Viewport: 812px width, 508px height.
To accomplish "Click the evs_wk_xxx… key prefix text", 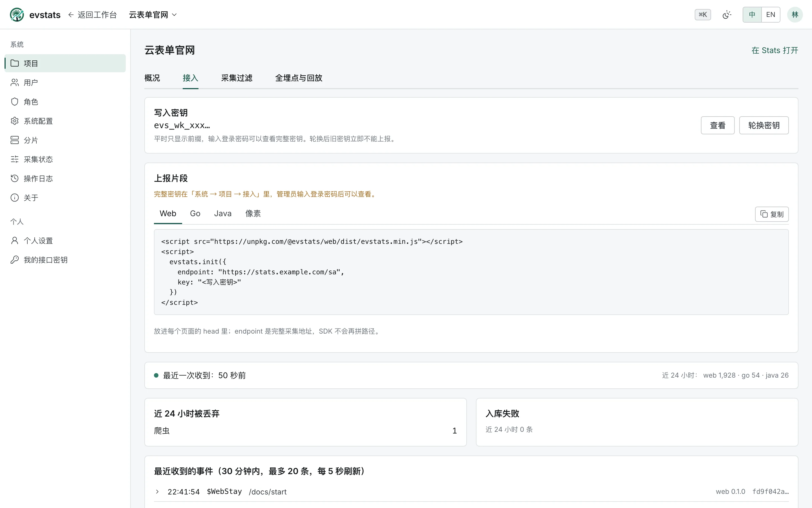I will (182, 125).
